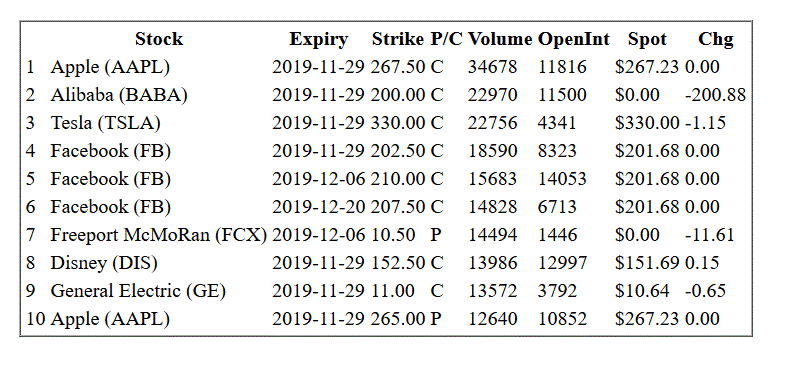Click the Strike column header
This screenshot has width=785, height=379.
click(398, 39)
